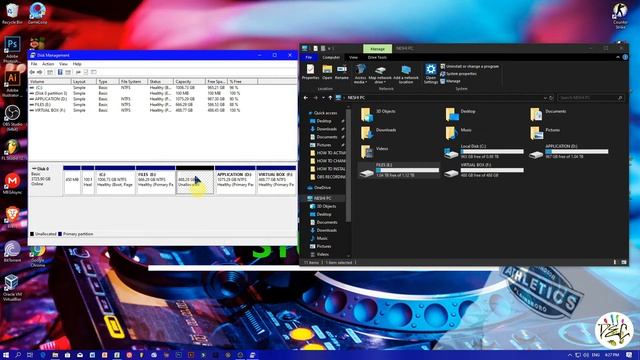The height and width of the screenshot is (360, 640).
Task: Switch to the Drive Tools tab
Action: click(x=377, y=58)
